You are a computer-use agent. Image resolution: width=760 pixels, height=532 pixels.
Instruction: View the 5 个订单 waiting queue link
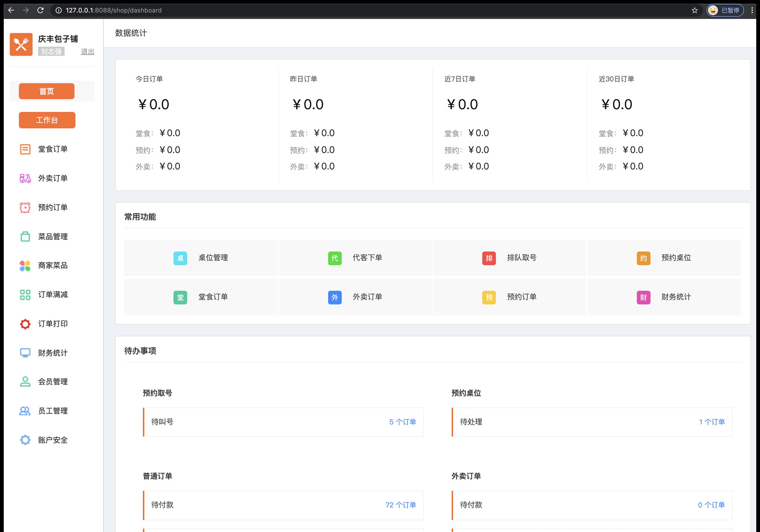[402, 422]
